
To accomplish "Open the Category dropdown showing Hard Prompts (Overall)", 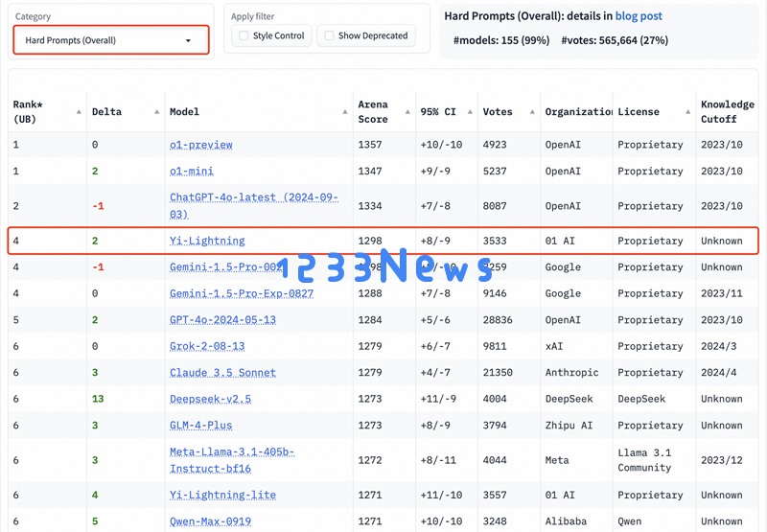I will click(111, 40).
